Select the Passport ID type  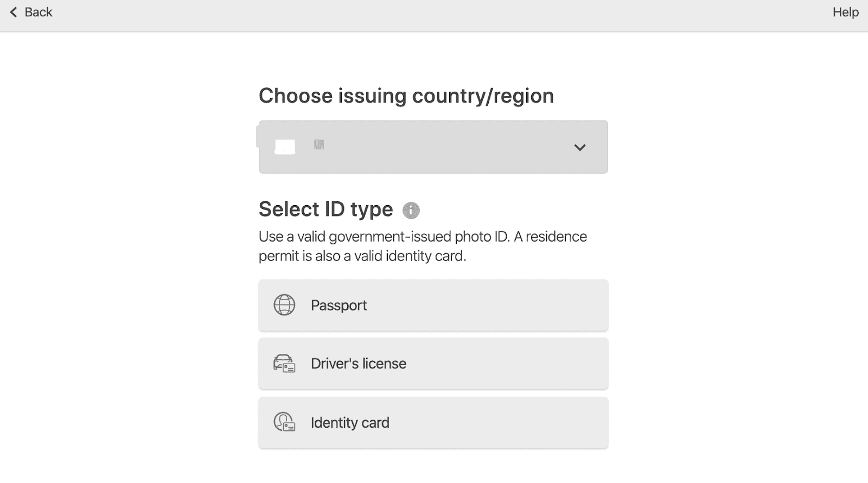tap(339, 305)
